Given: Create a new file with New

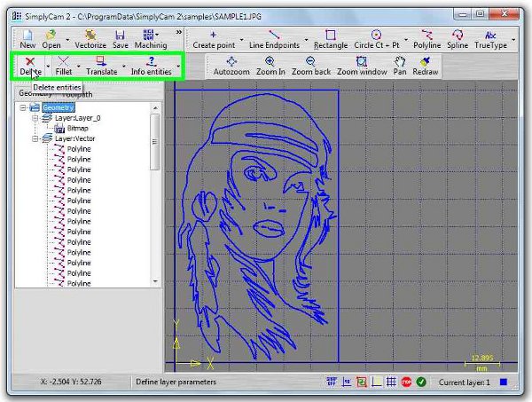Looking at the screenshot, I should pos(27,39).
